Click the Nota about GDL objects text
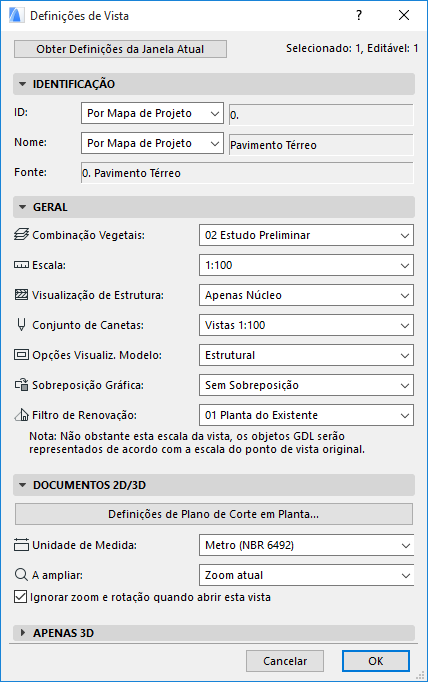This screenshot has height=682, width=428. 197,443
